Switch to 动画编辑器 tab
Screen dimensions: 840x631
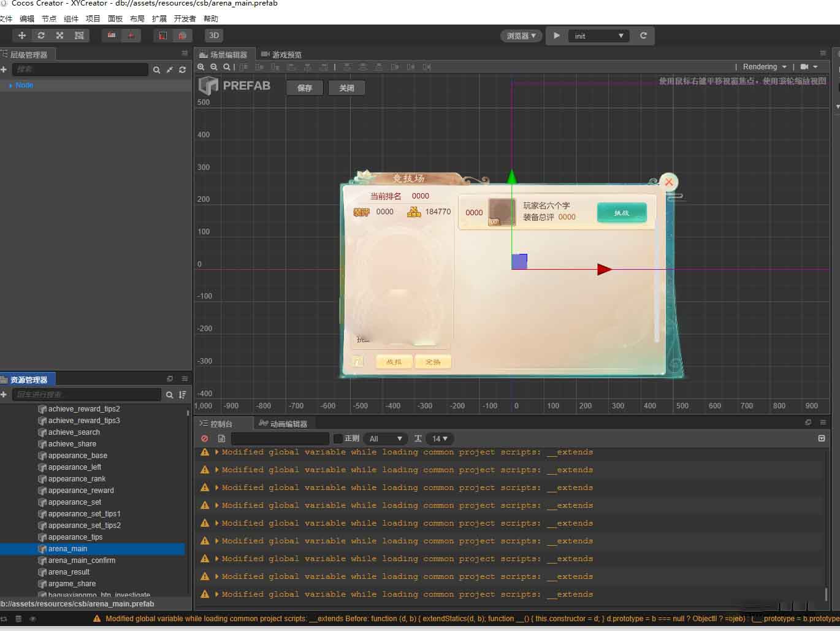(283, 424)
